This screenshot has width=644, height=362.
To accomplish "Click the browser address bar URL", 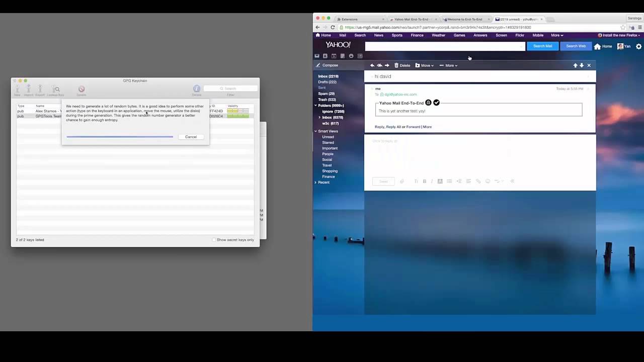I will [x=438, y=27].
